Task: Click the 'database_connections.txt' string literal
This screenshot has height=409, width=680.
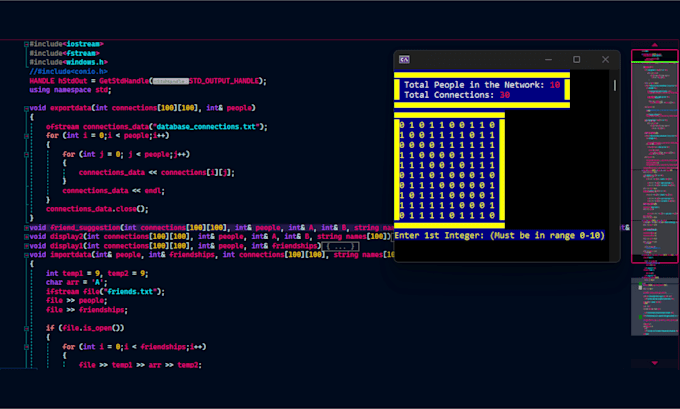Action: click(x=208, y=127)
